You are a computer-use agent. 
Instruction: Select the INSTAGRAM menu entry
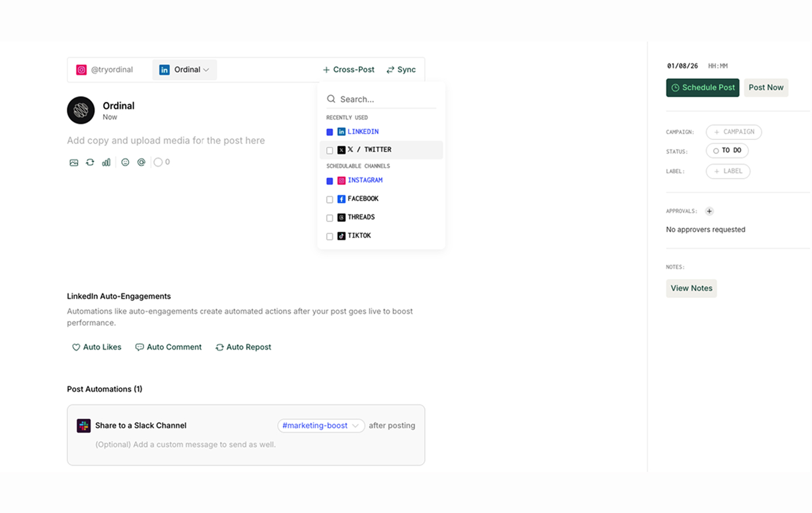(x=381, y=180)
